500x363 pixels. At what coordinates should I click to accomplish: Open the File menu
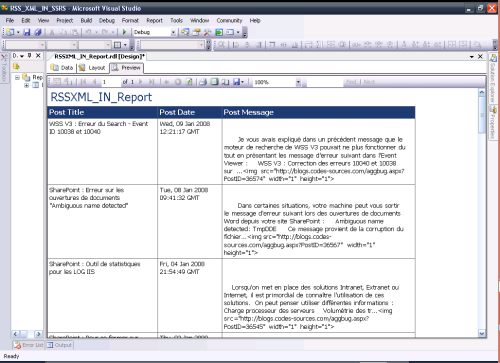(10, 20)
